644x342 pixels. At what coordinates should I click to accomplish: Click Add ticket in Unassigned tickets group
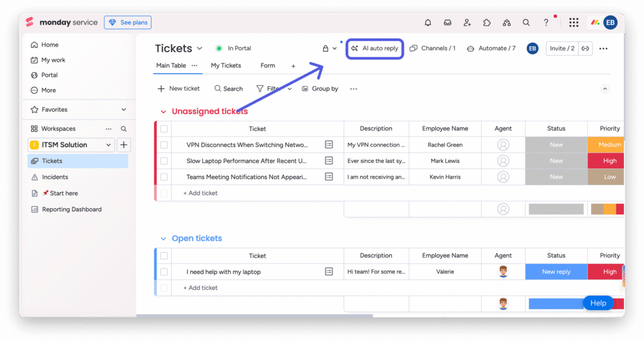pyautogui.click(x=201, y=193)
